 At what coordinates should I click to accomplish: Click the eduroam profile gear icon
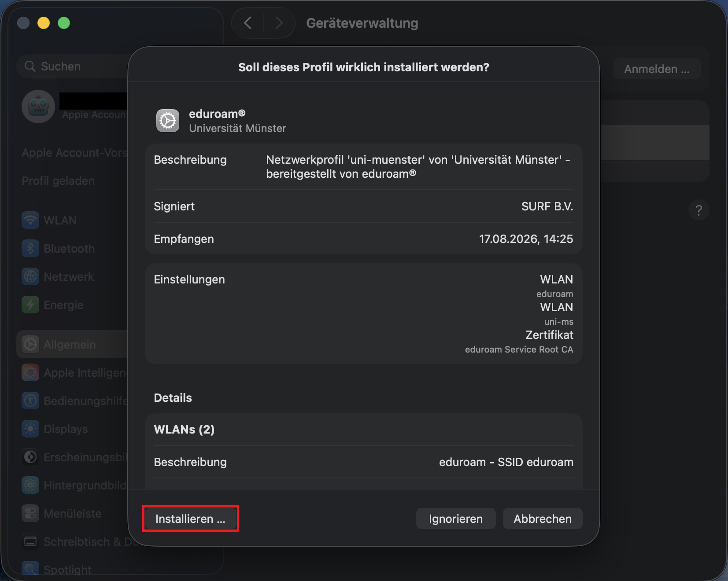point(168,121)
